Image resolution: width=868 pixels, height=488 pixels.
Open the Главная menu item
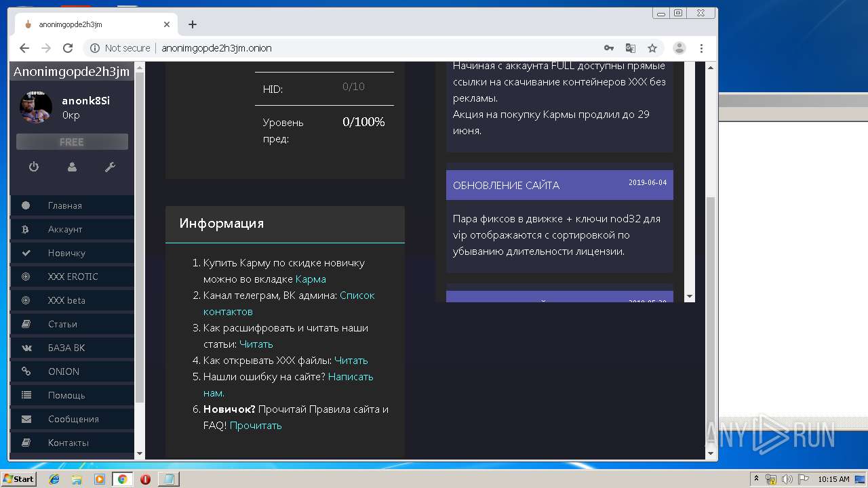tap(72, 205)
